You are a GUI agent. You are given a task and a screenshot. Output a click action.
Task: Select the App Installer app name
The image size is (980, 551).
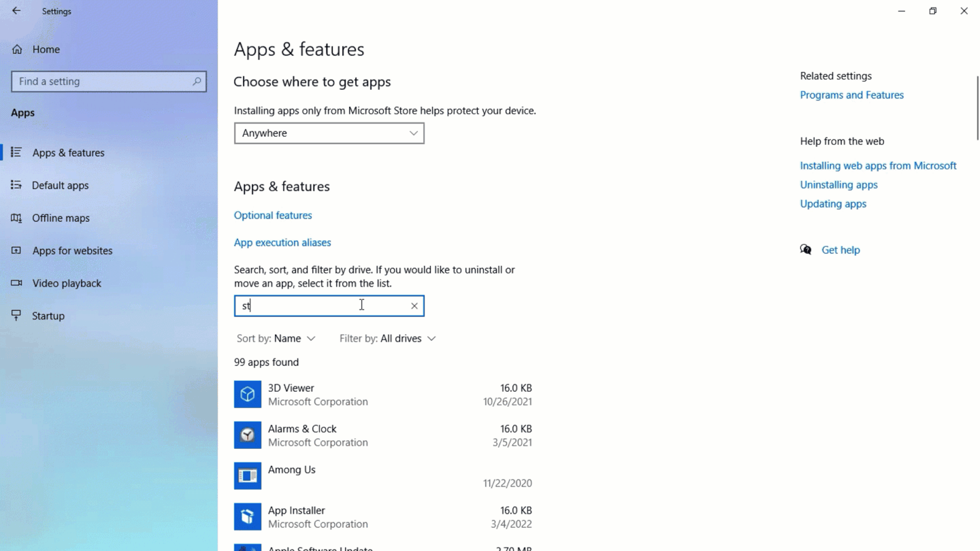(297, 510)
